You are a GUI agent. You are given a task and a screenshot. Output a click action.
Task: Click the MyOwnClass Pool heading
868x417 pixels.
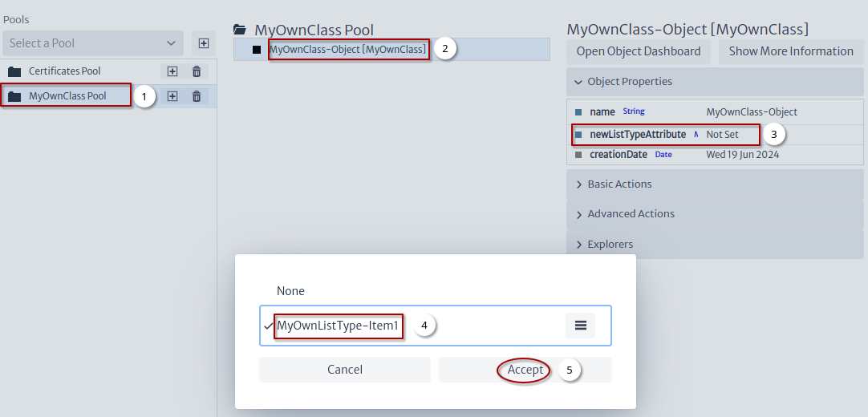(314, 30)
